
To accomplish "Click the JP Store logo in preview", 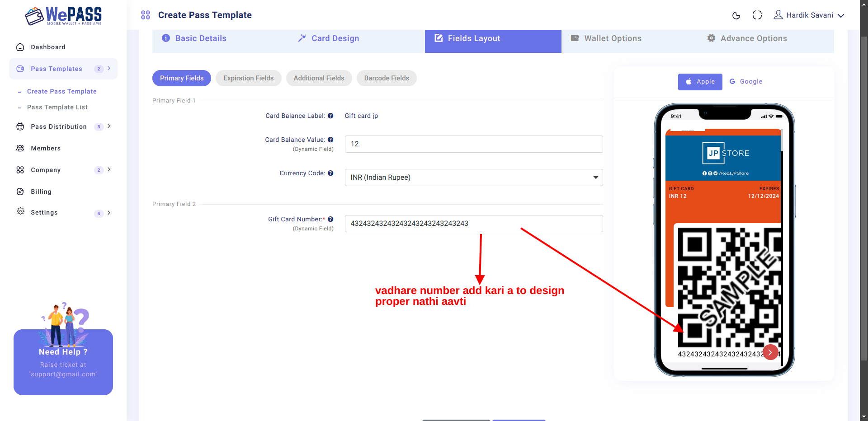I will pos(726,153).
